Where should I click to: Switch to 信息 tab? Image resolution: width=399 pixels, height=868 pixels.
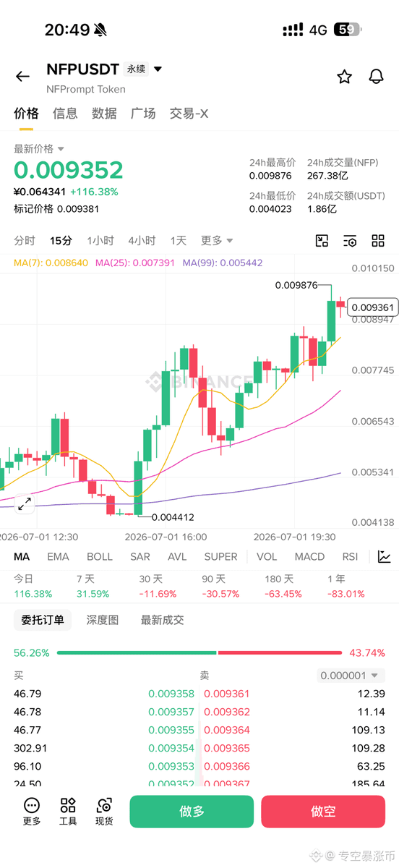(65, 114)
